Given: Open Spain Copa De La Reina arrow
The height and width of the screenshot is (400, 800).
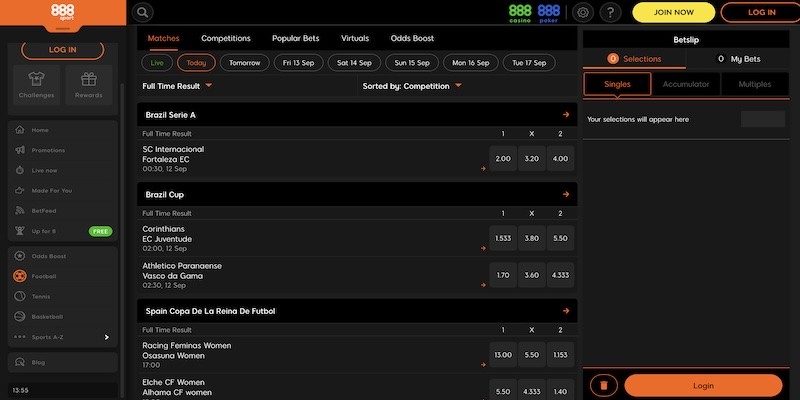Looking at the screenshot, I should coord(566,311).
